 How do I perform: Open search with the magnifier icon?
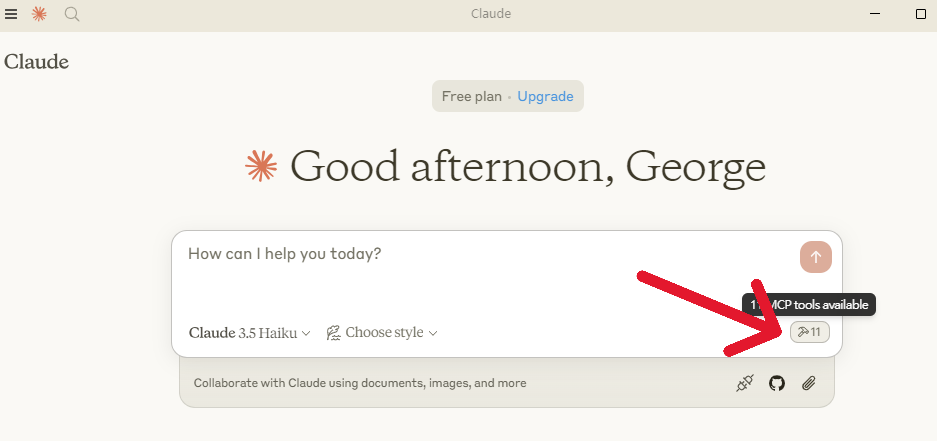click(x=72, y=14)
